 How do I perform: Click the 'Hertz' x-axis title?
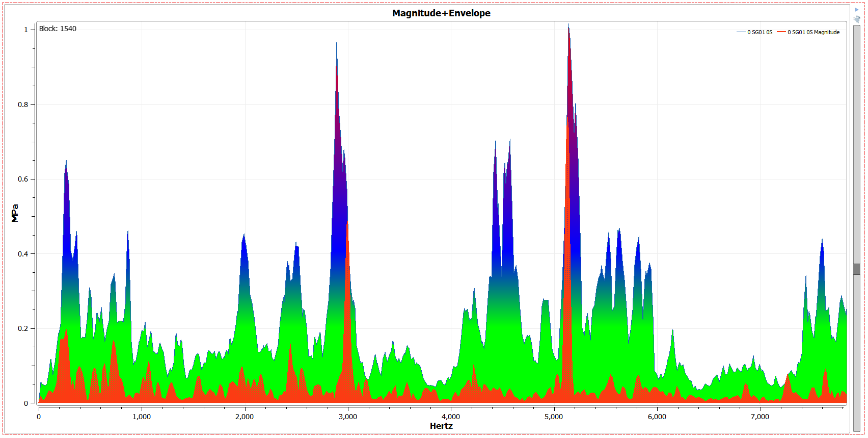[x=441, y=426]
